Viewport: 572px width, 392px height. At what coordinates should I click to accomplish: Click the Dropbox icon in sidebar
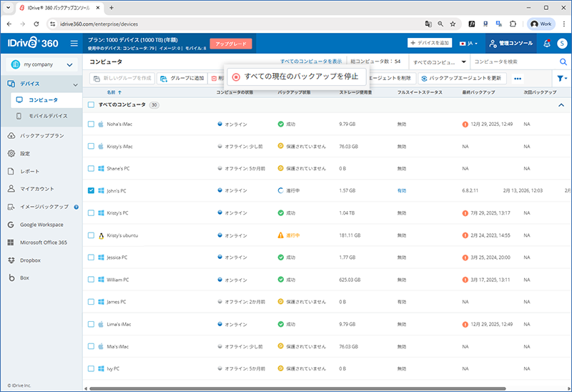11,260
